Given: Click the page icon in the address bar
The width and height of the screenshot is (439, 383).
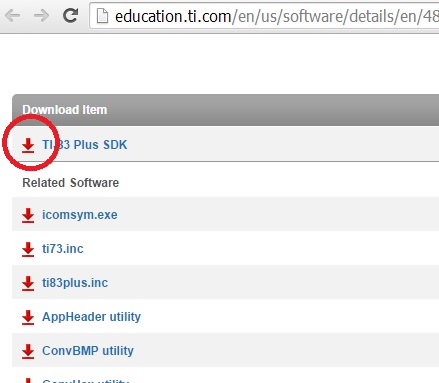Looking at the screenshot, I should (x=102, y=16).
